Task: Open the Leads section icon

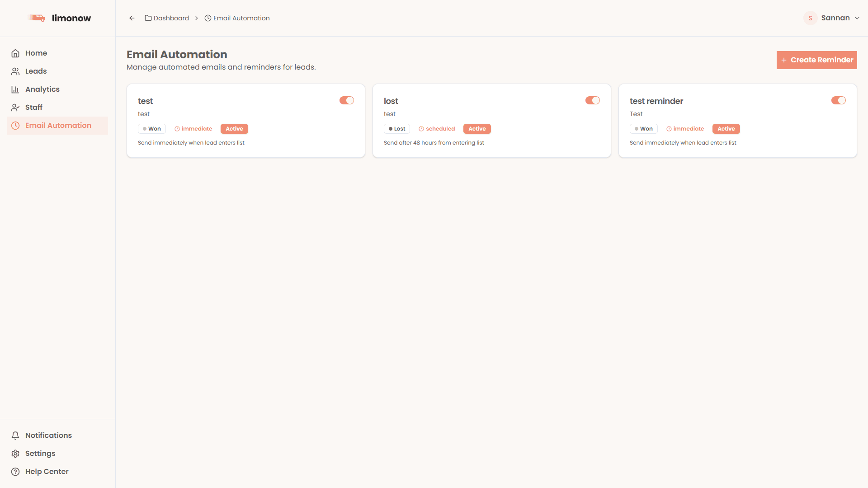Action: point(15,71)
